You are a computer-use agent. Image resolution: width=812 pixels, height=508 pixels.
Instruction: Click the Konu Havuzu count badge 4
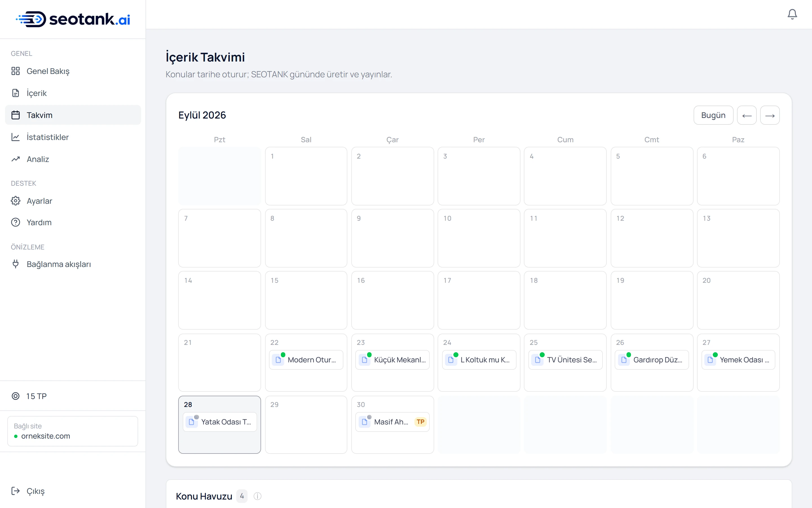242,496
